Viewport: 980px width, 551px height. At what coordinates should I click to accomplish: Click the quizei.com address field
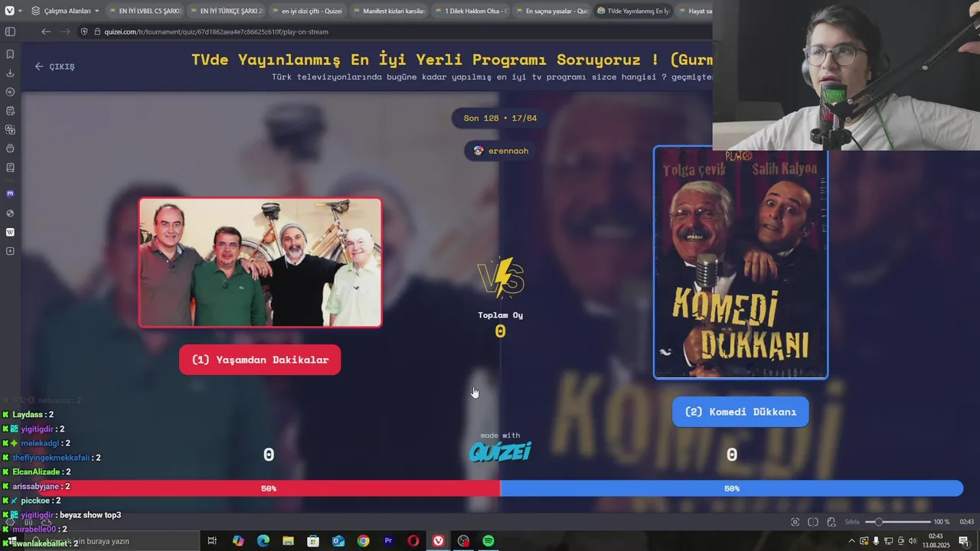tap(216, 31)
